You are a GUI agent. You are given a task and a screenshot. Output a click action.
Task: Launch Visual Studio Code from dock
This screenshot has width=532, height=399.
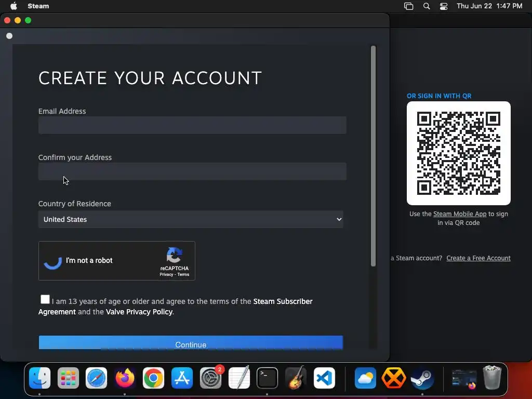[x=324, y=378]
